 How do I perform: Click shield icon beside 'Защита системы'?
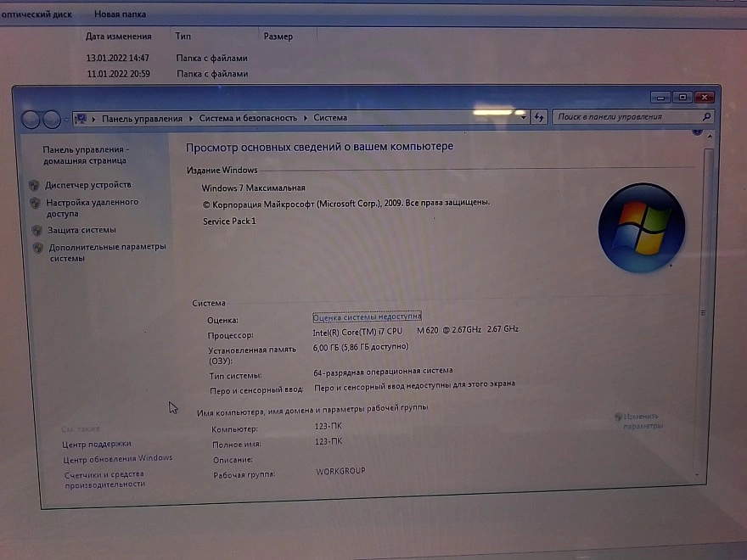point(37,231)
